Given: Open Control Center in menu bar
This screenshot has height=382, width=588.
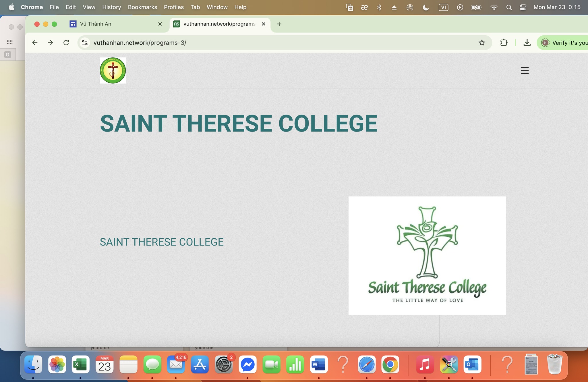Looking at the screenshot, I should coord(523,7).
